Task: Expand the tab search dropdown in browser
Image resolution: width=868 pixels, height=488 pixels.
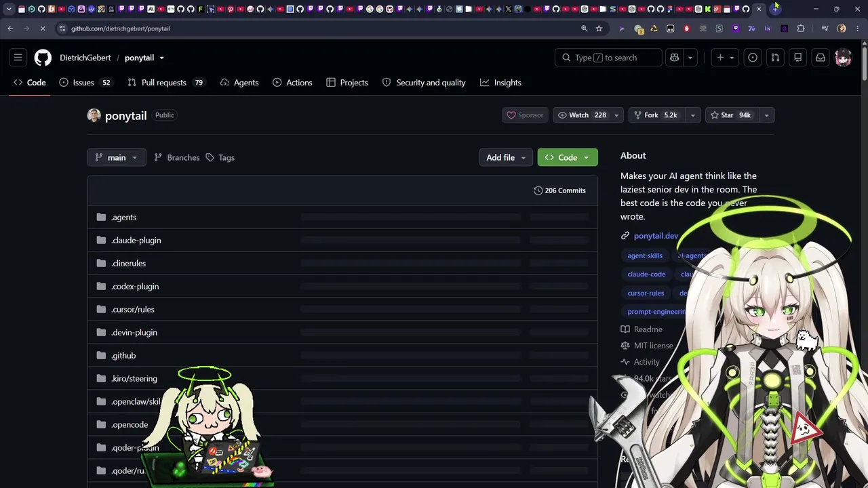Action: coord(9,9)
